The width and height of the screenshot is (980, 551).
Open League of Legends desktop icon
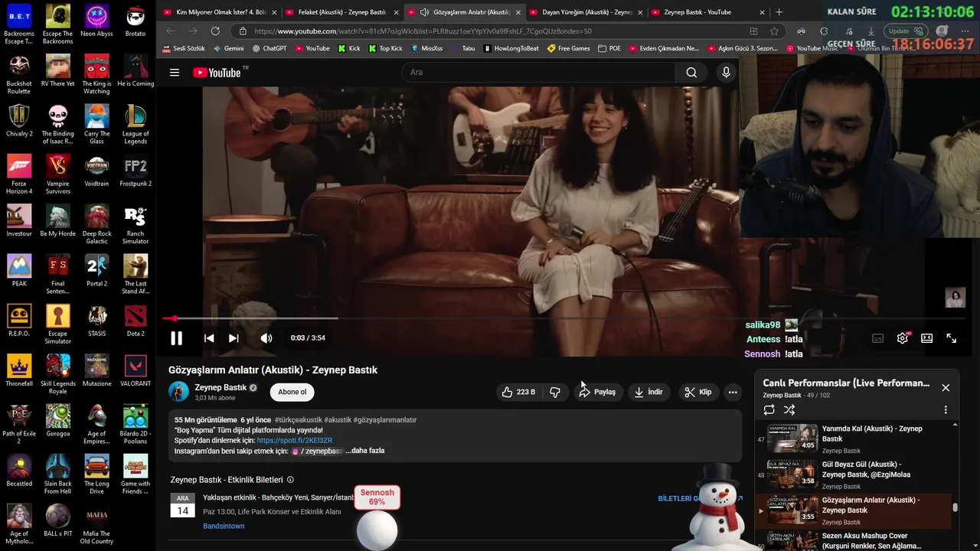136,126
